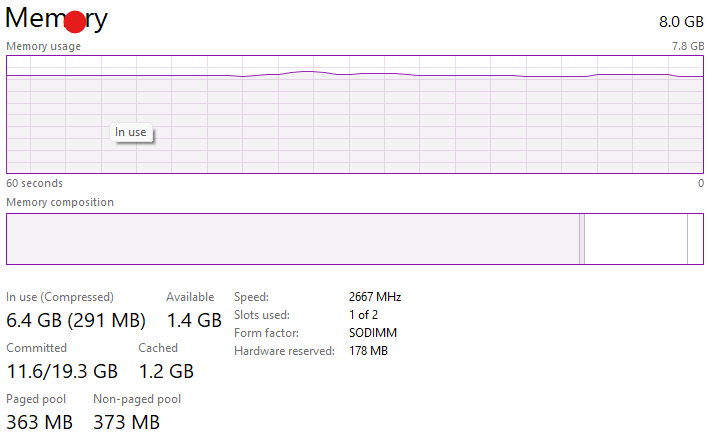Select the 2667 MHz speed value
The height and width of the screenshot is (443, 708).
pos(374,297)
